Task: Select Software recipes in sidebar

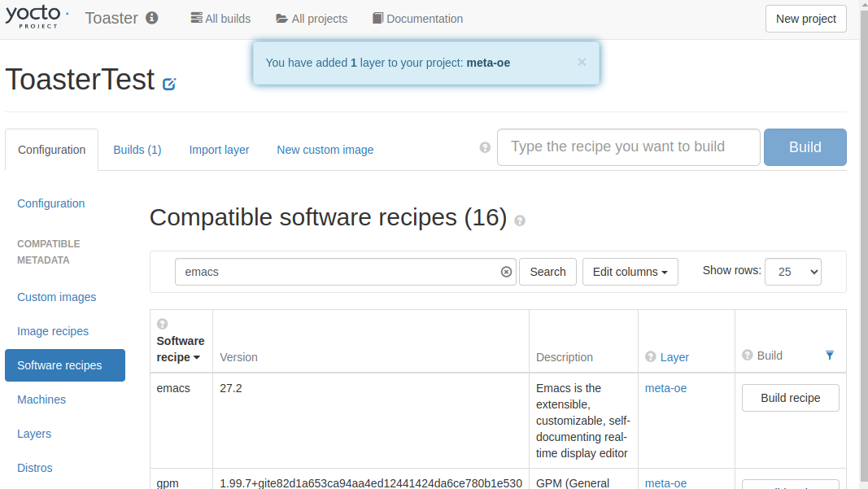Action: coord(65,365)
